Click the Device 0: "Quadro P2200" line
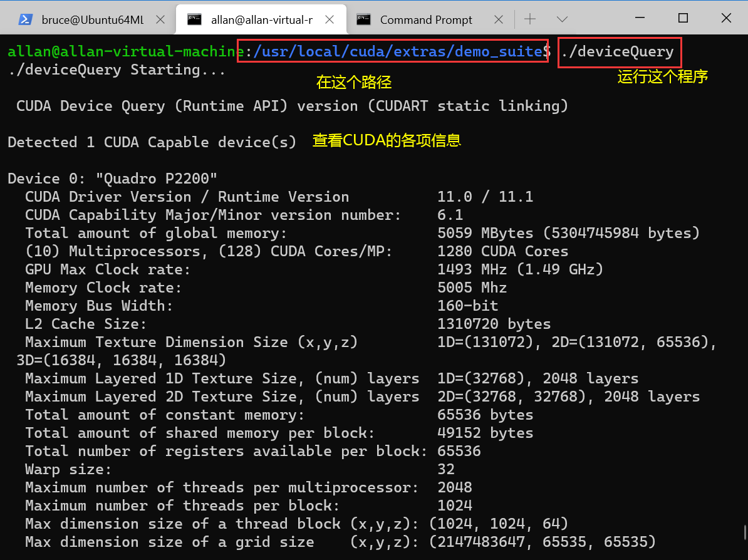 [x=113, y=179]
